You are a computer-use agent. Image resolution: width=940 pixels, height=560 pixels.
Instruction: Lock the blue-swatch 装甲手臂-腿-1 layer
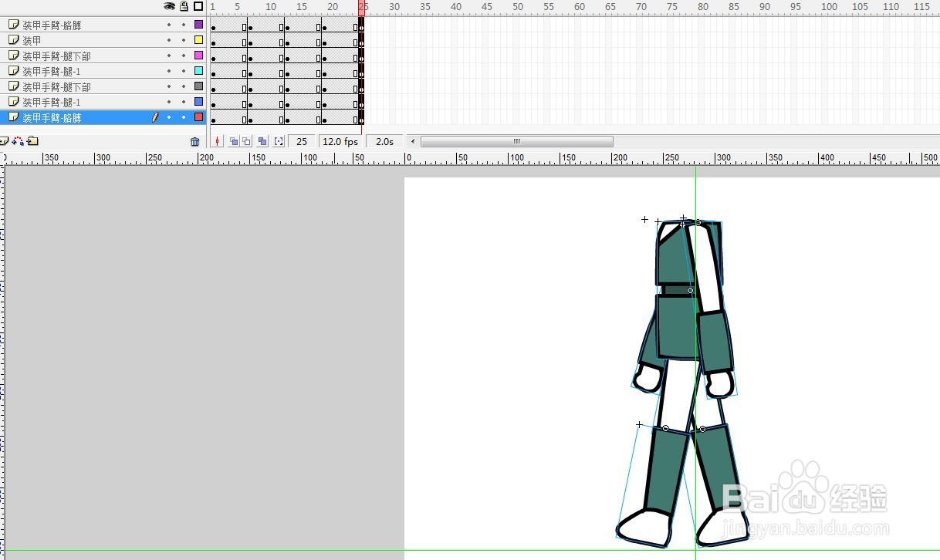click(184, 102)
